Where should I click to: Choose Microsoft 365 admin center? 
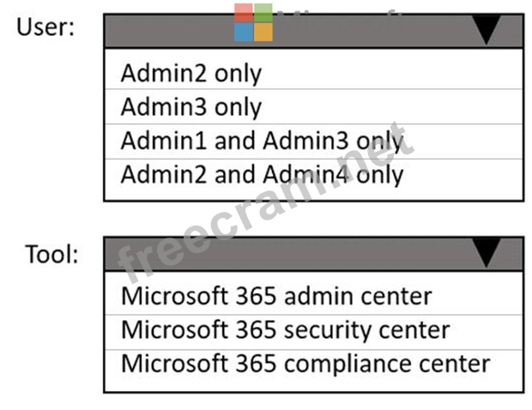coord(275,296)
